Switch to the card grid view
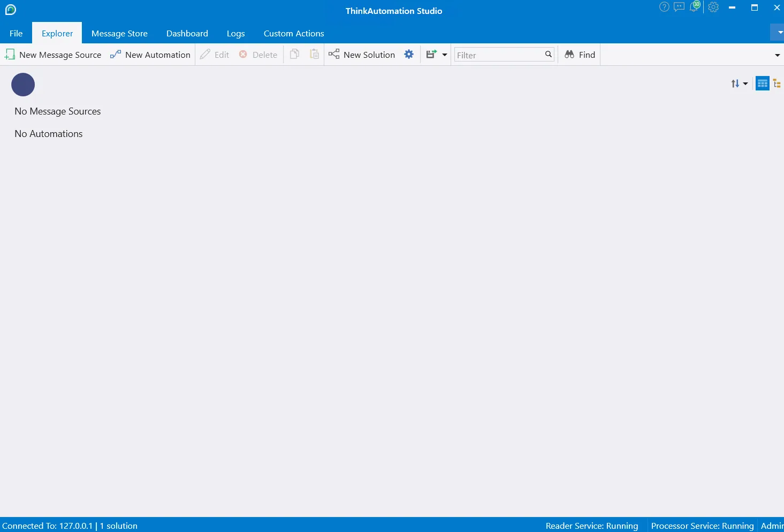Viewport: 784px width, 532px height. point(763,83)
